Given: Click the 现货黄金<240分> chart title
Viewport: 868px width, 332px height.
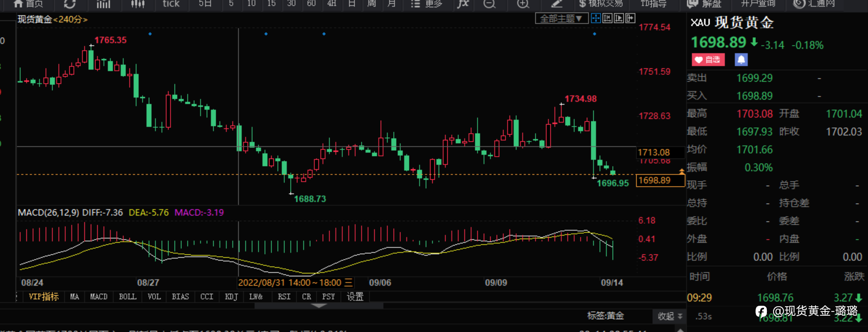Looking at the screenshot, I should (x=52, y=20).
